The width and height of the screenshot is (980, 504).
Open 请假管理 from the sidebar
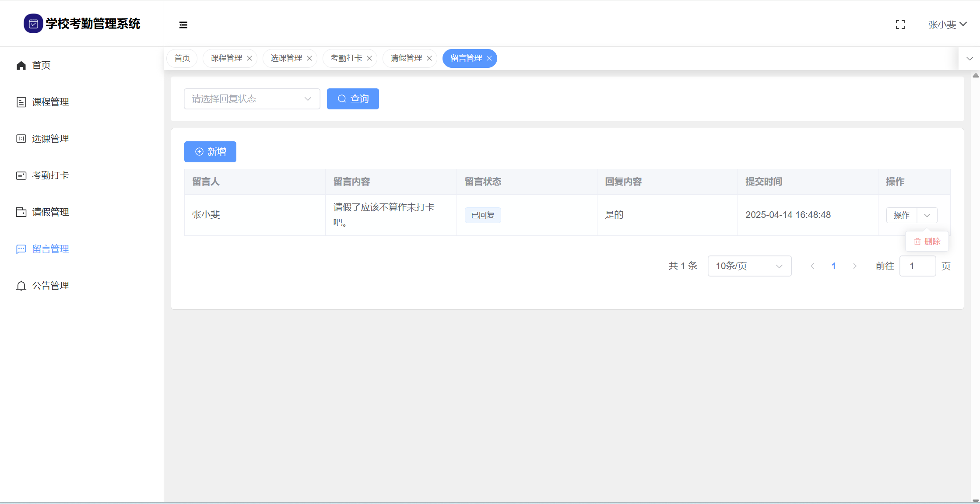click(50, 212)
